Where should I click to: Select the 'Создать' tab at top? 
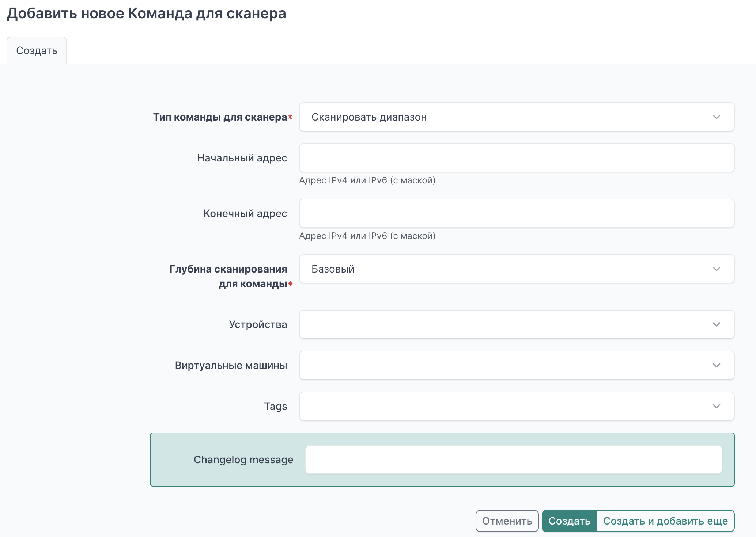(37, 50)
